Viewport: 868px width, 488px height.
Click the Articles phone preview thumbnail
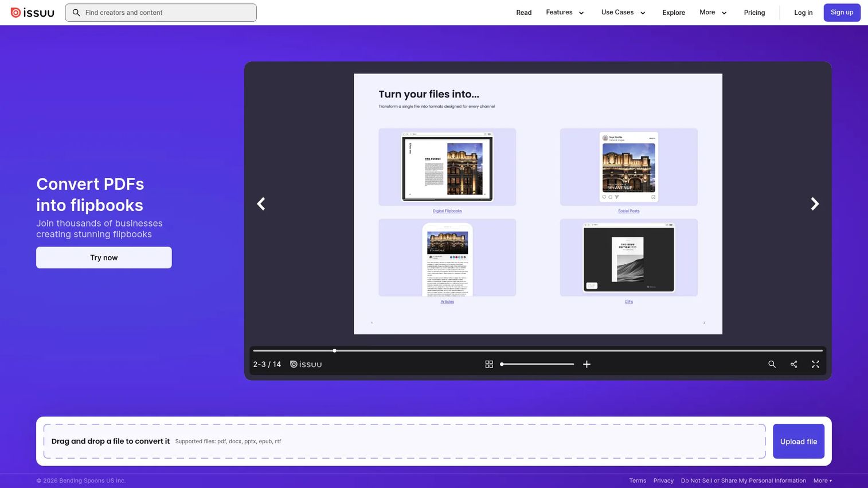(x=447, y=257)
